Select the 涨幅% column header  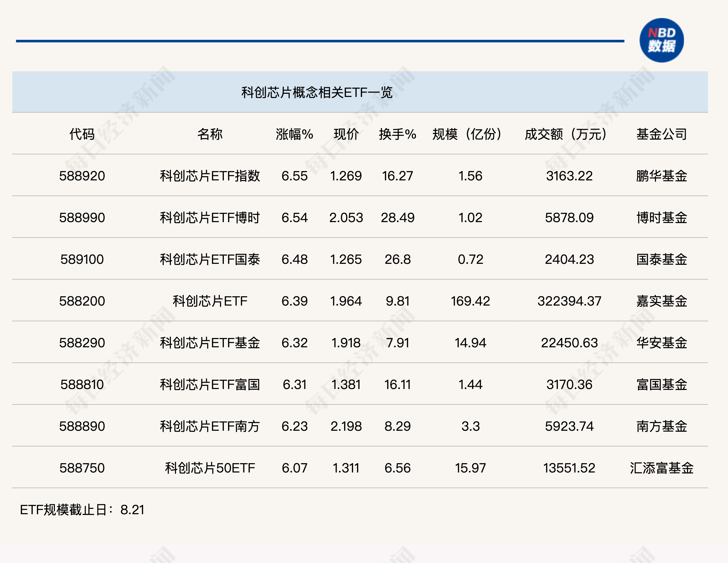tap(294, 134)
